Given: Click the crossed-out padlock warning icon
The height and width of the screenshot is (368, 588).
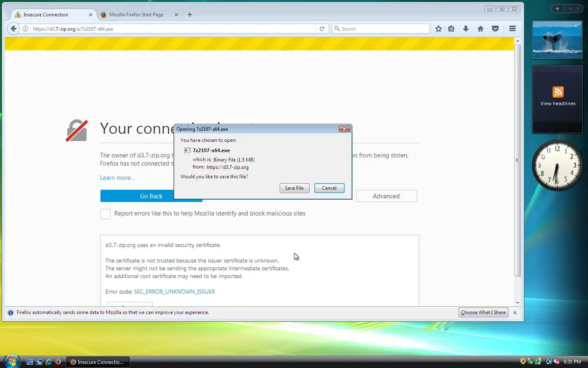Looking at the screenshot, I should coord(77,130).
